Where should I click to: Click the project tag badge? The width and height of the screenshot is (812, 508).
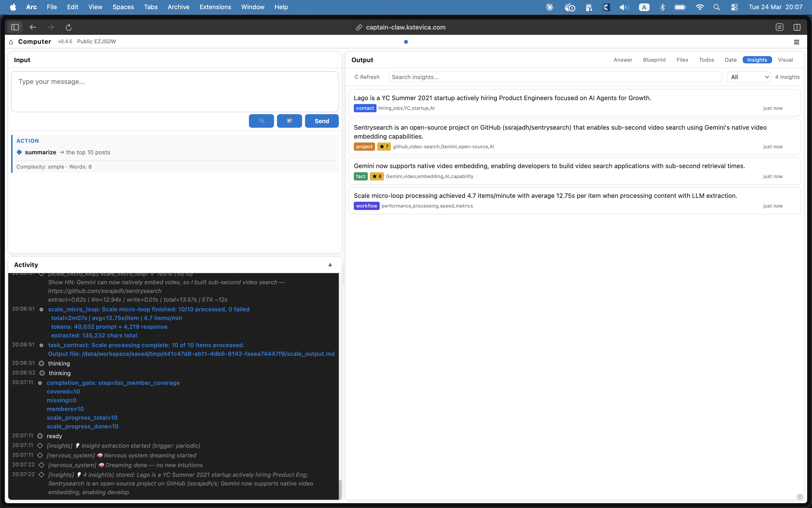pos(364,147)
